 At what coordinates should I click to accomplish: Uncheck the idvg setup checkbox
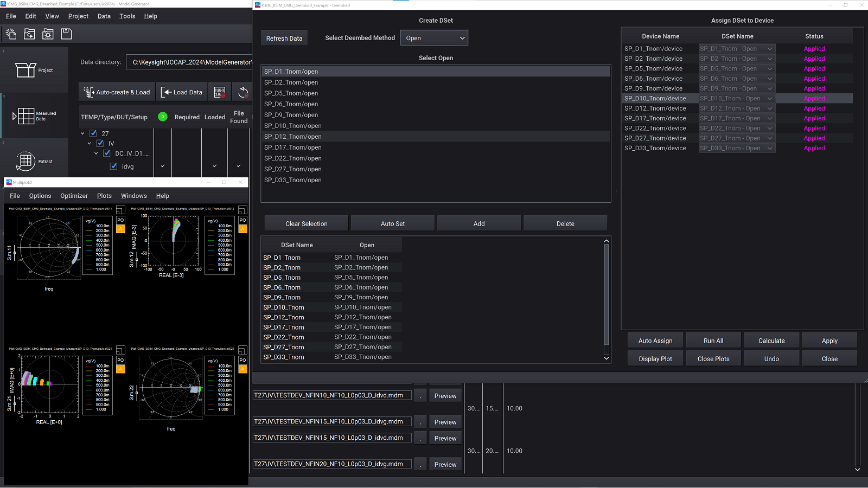pos(113,166)
